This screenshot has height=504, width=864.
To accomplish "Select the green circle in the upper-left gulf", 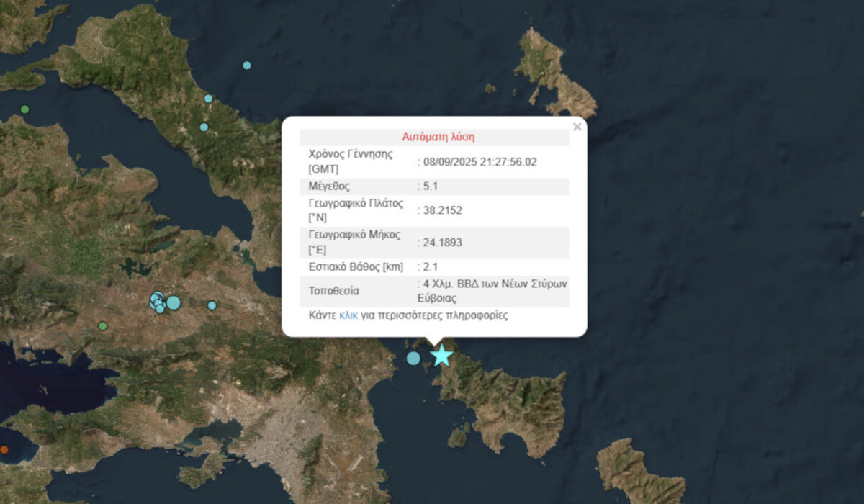I will pyautogui.click(x=24, y=109).
